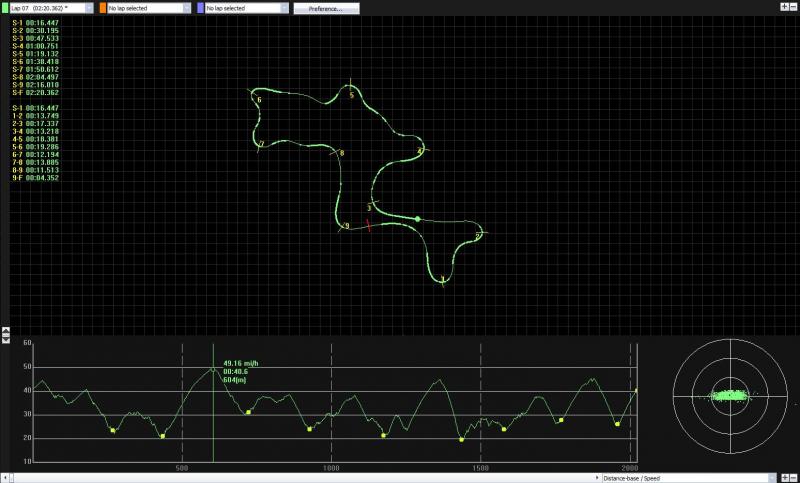Screen dimensions: 800x483
Task: Click the S-4 01:00.751 split time
Action: (35, 46)
